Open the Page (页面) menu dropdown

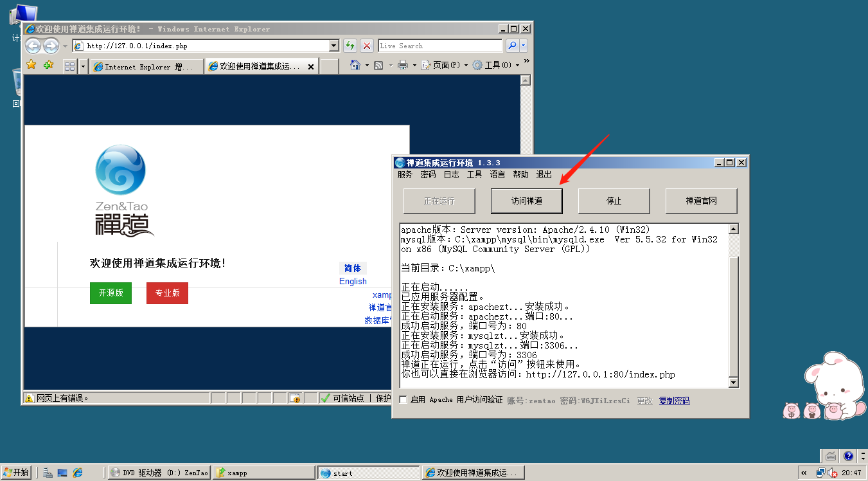pyautogui.click(x=443, y=65)
